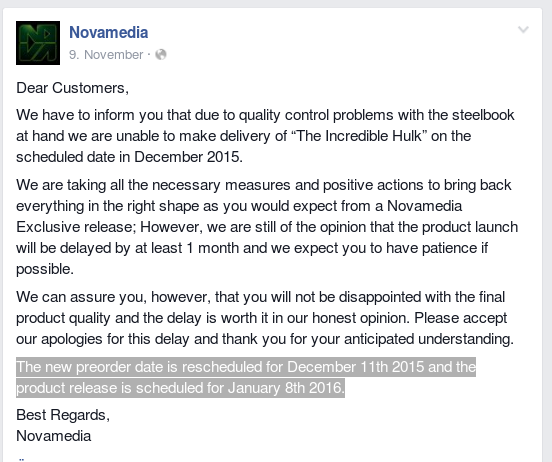
Task: Expand the post options chevron dropdown
Action: tap(523, 30)
